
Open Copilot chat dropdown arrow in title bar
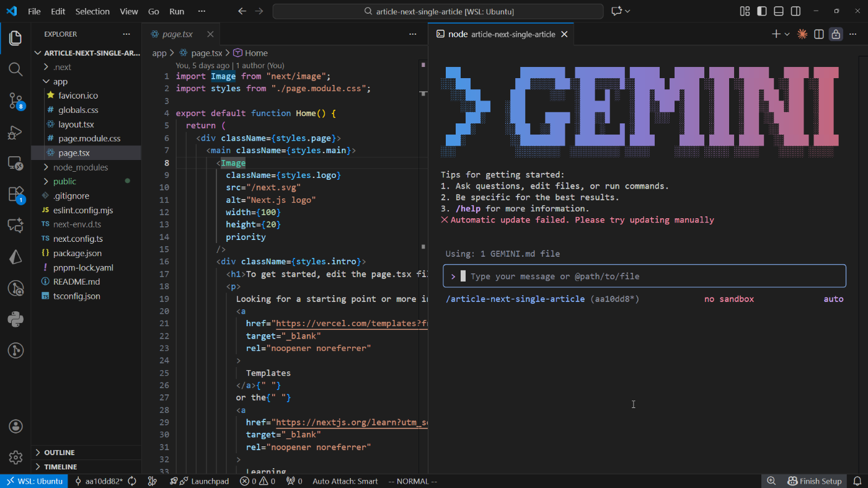point(627,11)
